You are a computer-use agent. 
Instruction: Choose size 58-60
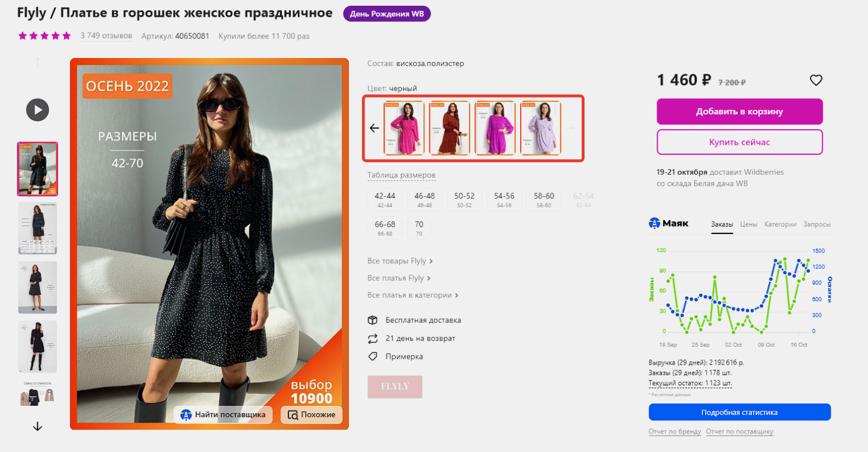(544, 200)
